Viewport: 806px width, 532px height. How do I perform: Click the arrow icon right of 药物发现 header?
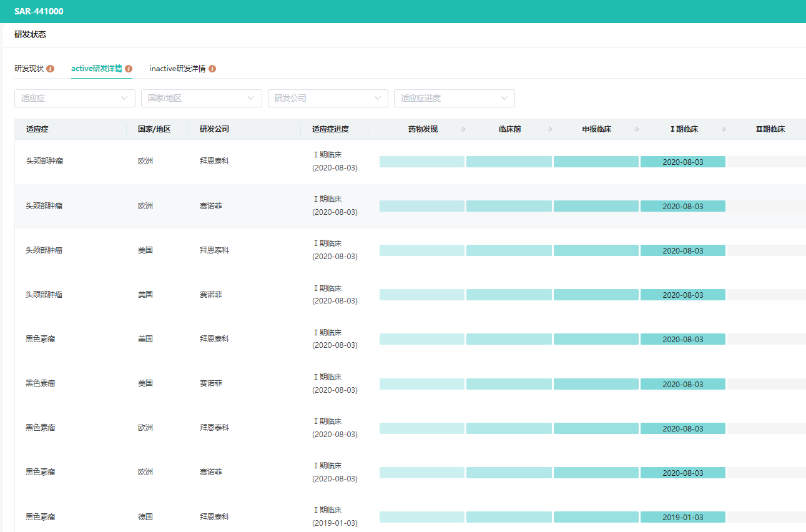(463, 129)
